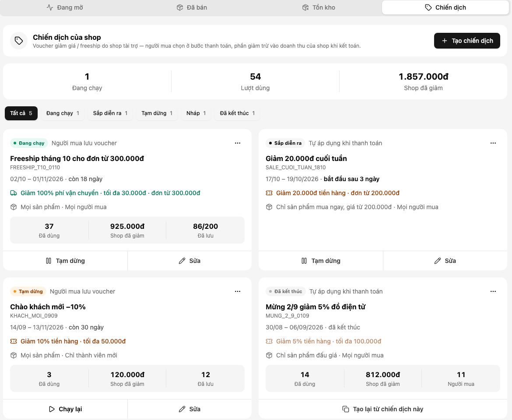Click the box icon beside Chỉ thành viên mới

pos(14,355)
